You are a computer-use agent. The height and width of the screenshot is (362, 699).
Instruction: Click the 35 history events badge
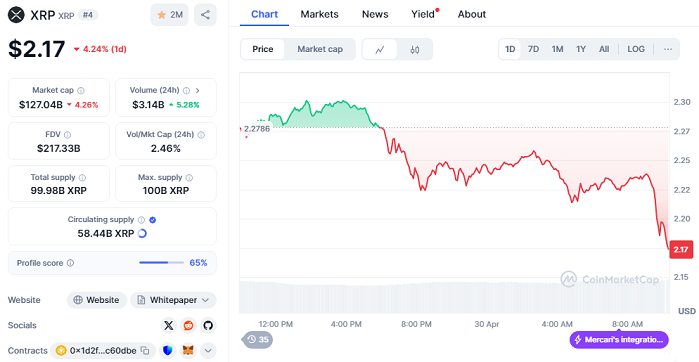click(258, 340)
